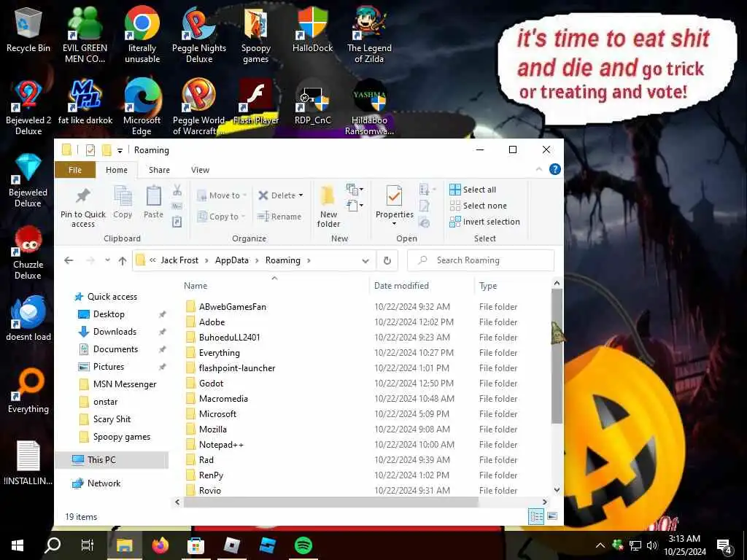Select Bejeweled Deluxe diamond icon
This screenshot has height=560, width=747.
(x=28, y=180)
